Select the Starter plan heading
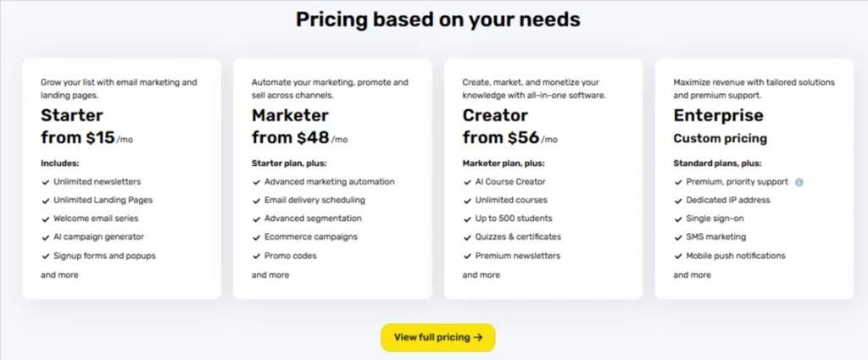The height and width of the screenshot is (360, 868). point(72,115)
